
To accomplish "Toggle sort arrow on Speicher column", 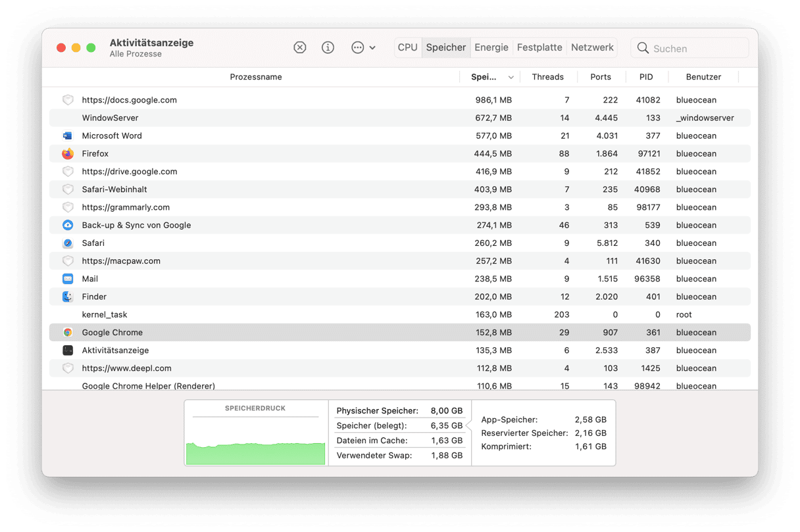I will pos(511,78).
